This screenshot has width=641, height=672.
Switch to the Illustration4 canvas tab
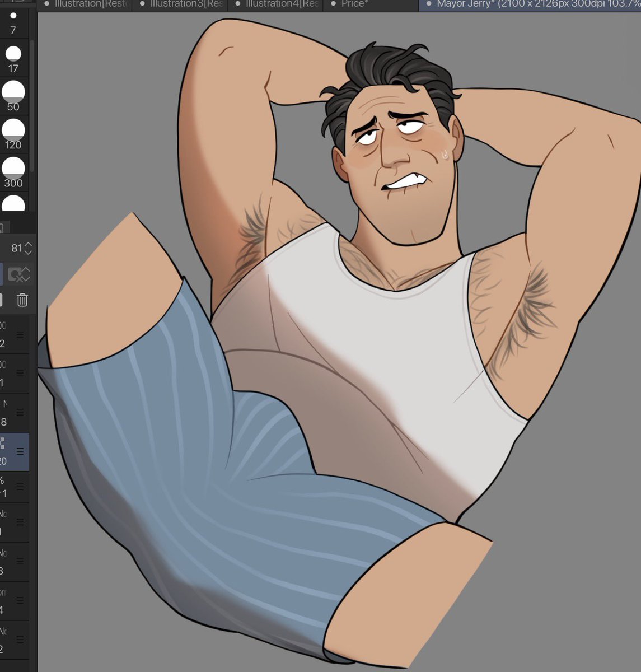[x=274, y=3]
